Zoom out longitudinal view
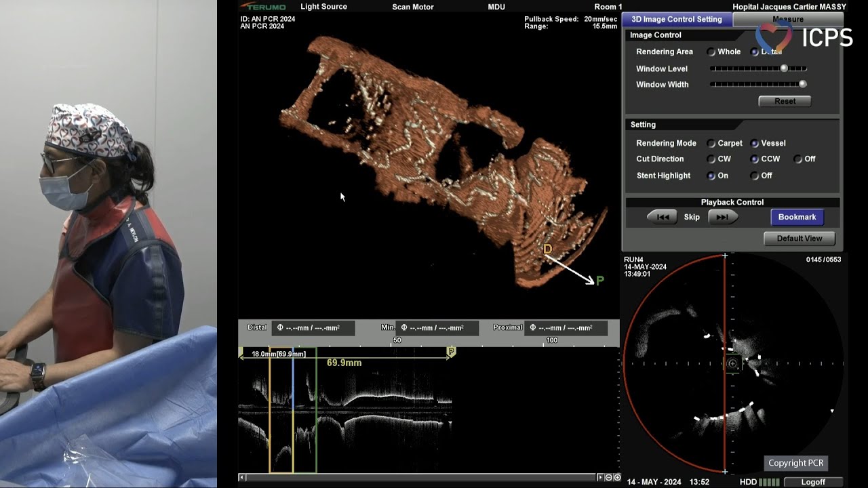Image resolution: width=868 pixels, height=488 pixels. click(x=608, y=478)
